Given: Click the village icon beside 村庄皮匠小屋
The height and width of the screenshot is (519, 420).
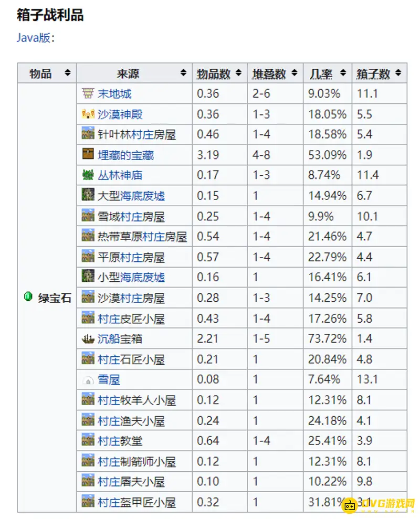Looking at the screenshot, I should [88, 317].
